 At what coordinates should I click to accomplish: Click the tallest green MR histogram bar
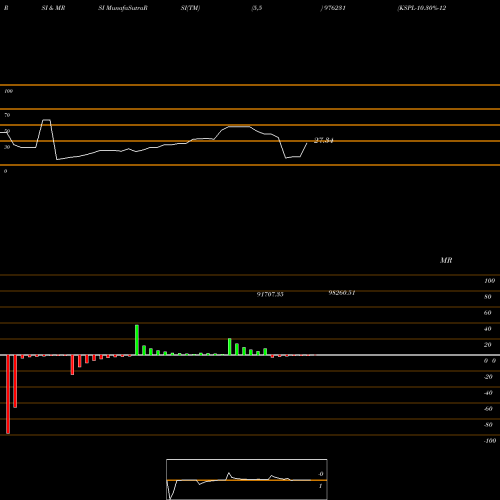[x=137, y=340]
